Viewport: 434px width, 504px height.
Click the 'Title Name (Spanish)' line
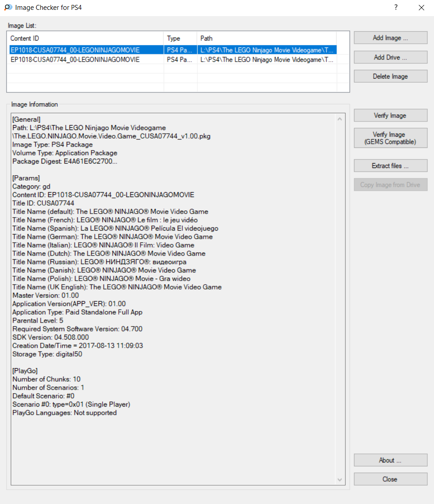pos(115,228)
